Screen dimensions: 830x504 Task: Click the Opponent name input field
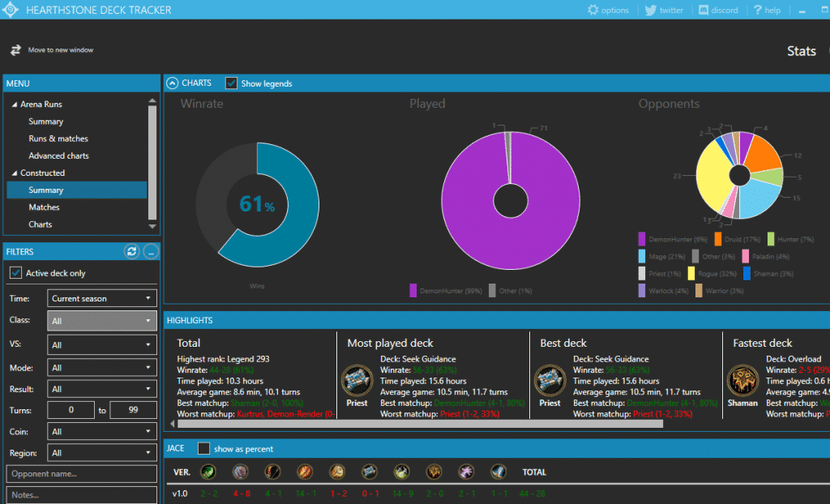81,474
